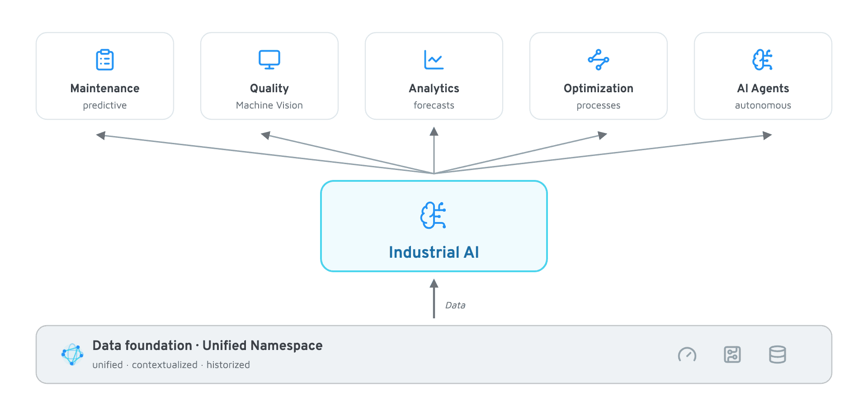Viewport: 868px width, 416px height.
Task: Click the 'Data' arrow label
Action: point(455,305)
